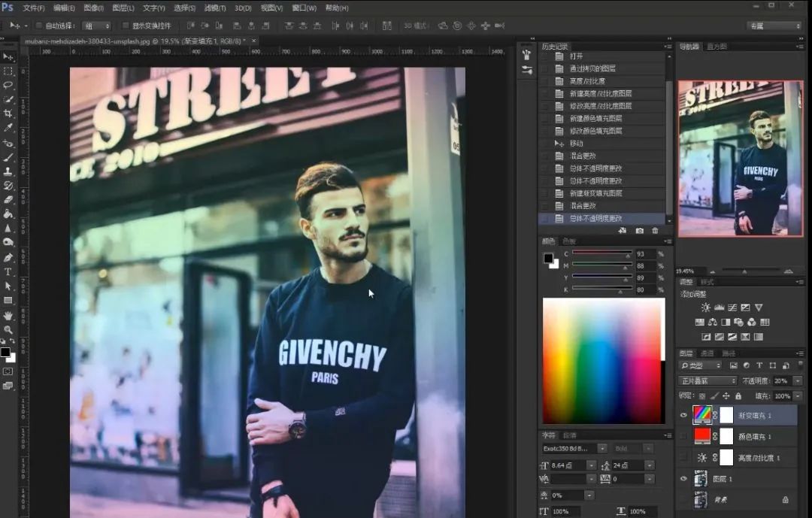Open the leading 24 点 dropdown
The image size is (812, 518).
650,465
